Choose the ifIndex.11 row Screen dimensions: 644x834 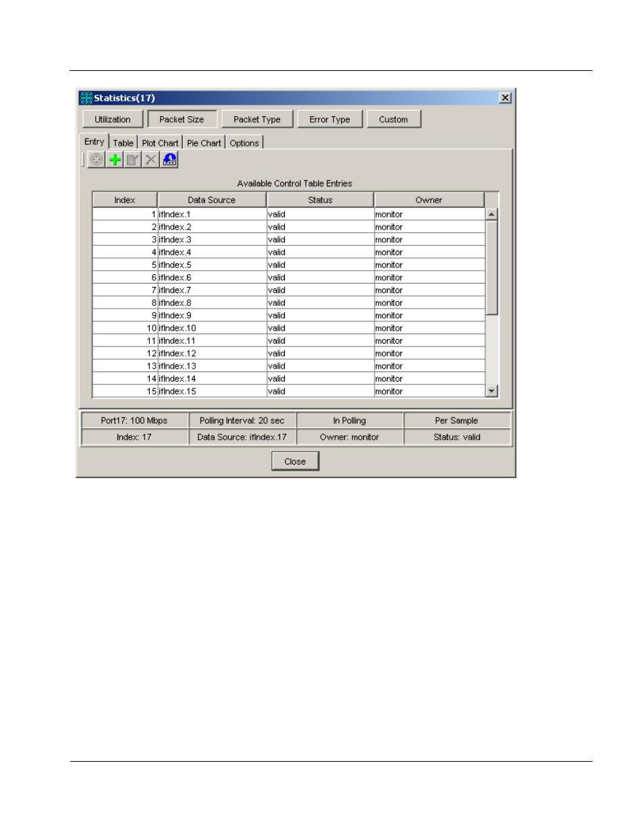tap(289, 341)
